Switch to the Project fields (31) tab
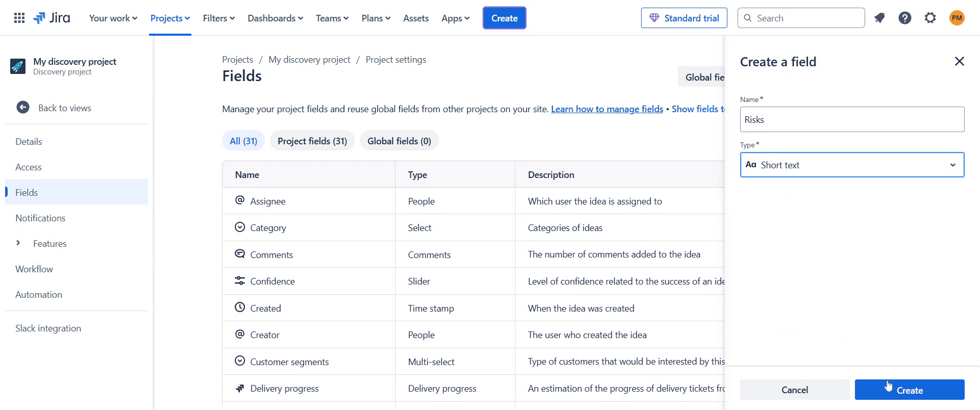The width and height of the screenshot is (980, 410). click(312, 141)
